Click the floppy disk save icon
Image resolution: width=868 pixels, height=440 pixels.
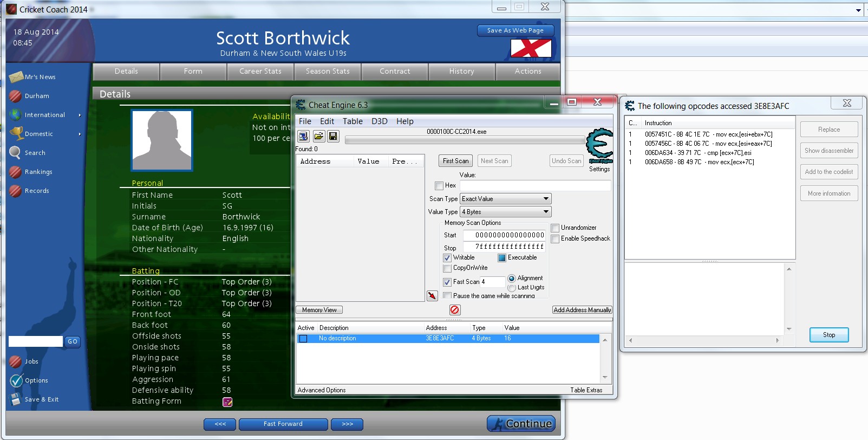coord(333,136)
